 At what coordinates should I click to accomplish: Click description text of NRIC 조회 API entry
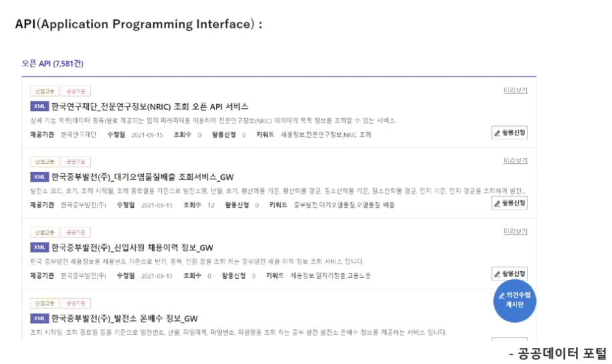tap(212, 121)
